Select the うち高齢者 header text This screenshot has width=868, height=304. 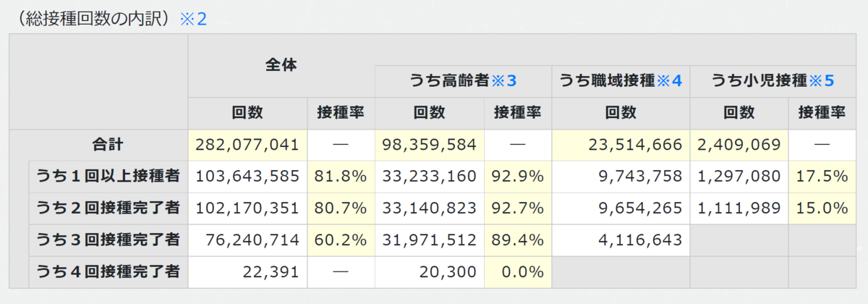449,80
